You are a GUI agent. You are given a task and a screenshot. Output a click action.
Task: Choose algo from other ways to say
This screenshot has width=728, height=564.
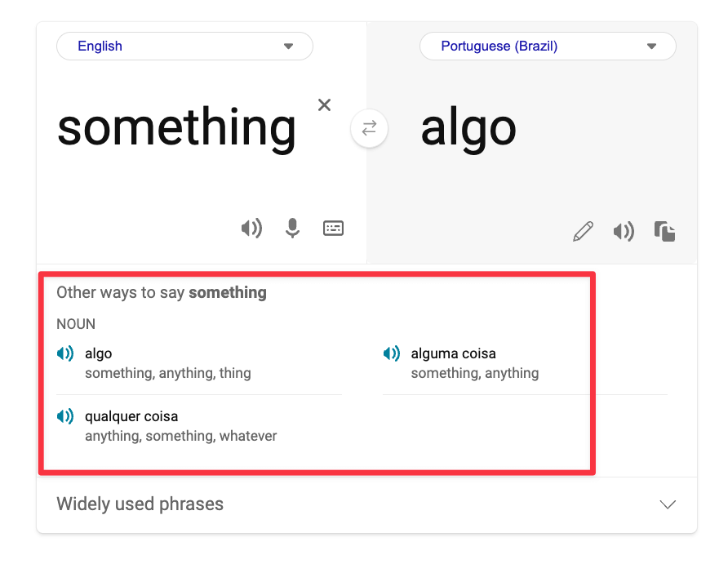[99, 353]
